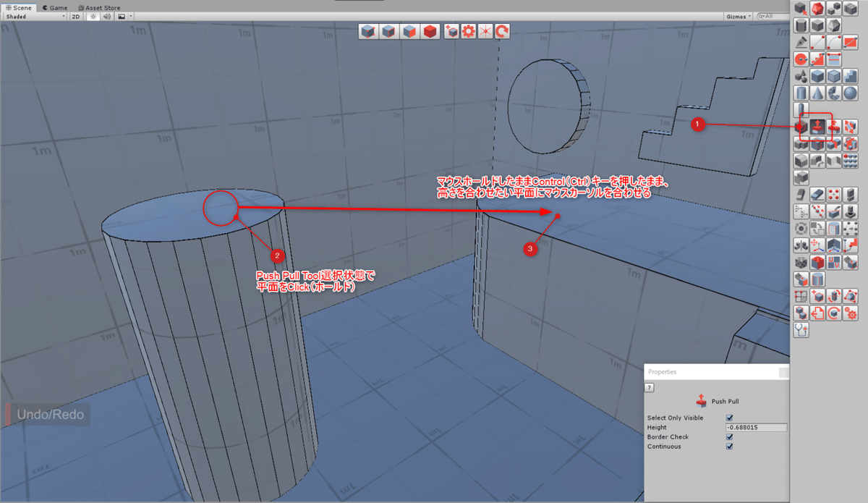Image resolution: width=868 pixels, height=503 pixels.
Task: Select the red move gizmo tool icon
Action: 818,245
